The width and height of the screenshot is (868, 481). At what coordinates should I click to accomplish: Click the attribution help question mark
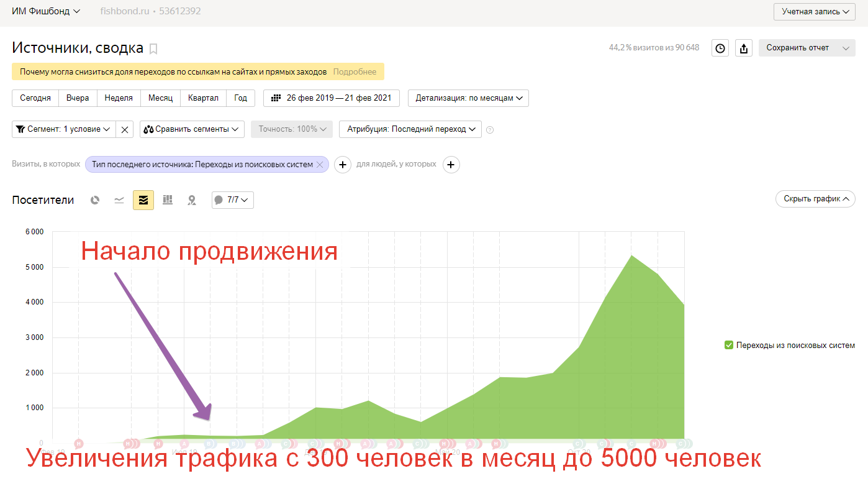[x=490, y=130]
